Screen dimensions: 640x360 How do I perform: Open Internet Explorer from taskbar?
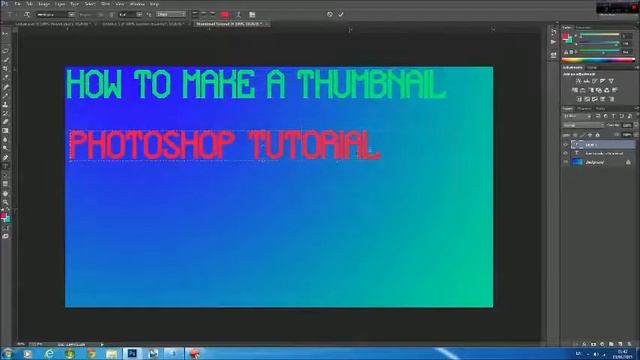coord(49,353)
